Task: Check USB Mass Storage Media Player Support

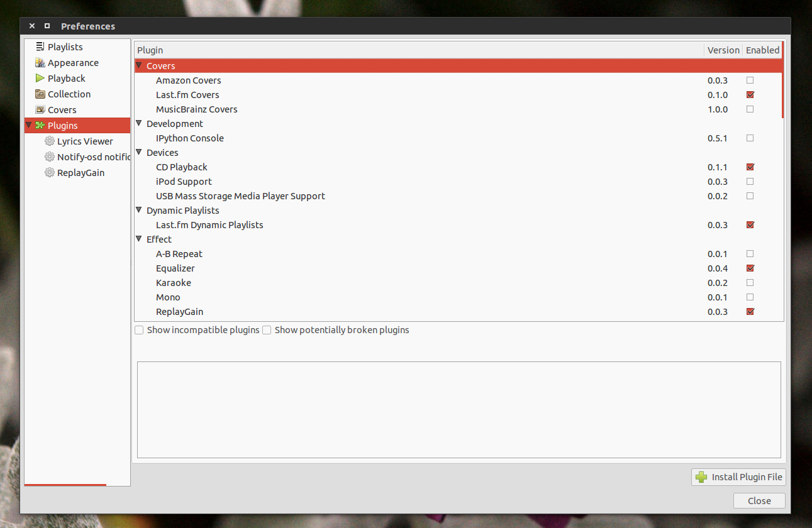Action: coord(750,196)
